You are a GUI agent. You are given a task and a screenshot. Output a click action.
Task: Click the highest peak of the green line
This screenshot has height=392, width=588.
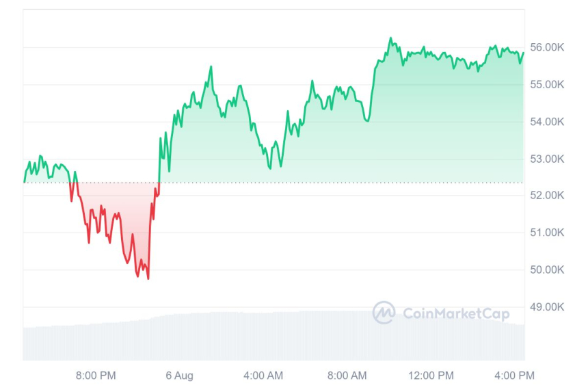tap(390, 38)
